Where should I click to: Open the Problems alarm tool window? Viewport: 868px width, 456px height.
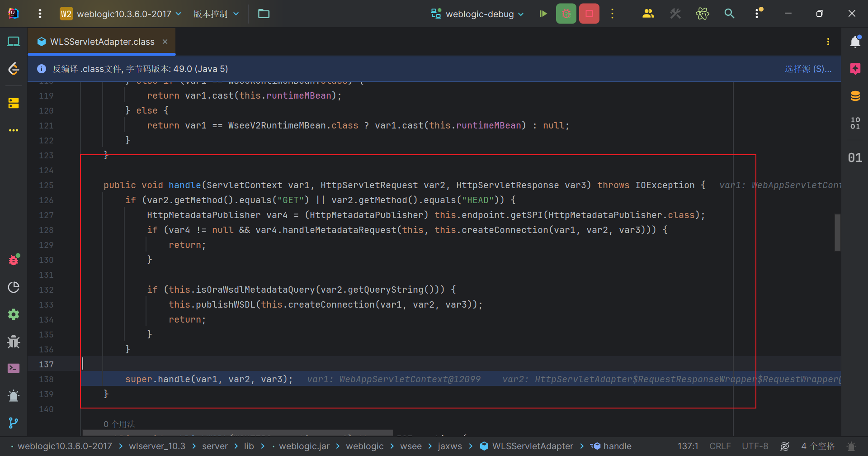14,396
